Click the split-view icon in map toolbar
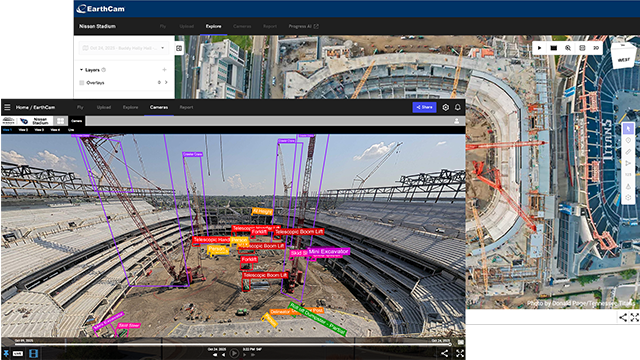 582,48
